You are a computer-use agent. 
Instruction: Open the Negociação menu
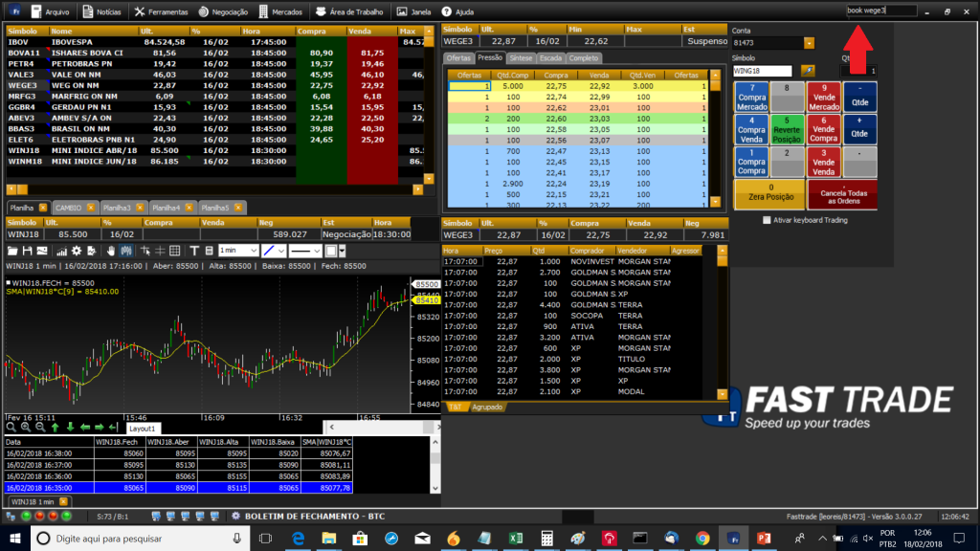point(223,11)
